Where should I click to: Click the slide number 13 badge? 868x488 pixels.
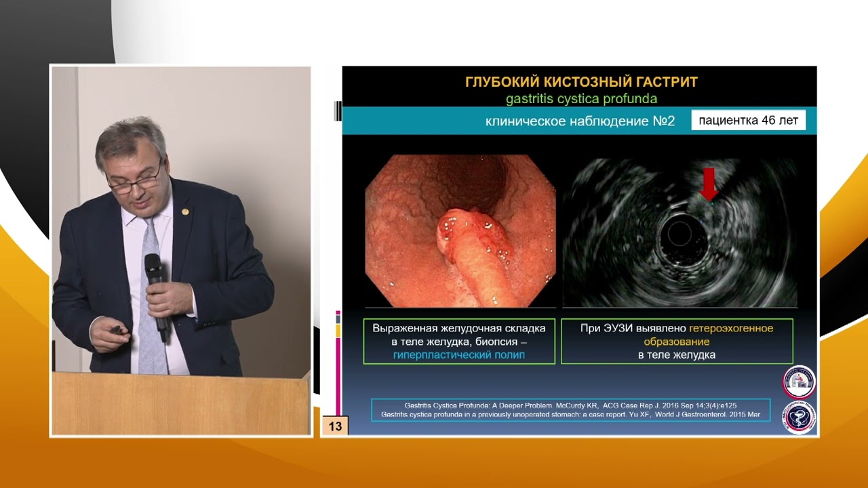click(x=335, y=426)
